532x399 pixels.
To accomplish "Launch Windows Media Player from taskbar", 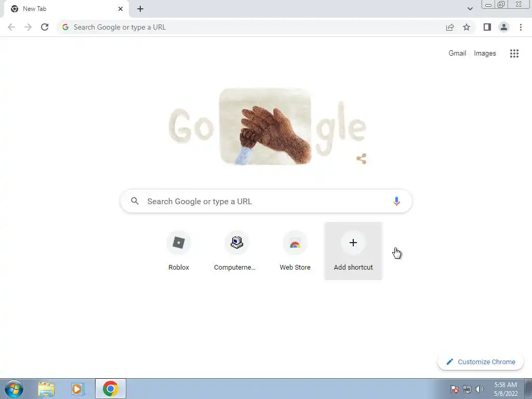I will (78, 389).
